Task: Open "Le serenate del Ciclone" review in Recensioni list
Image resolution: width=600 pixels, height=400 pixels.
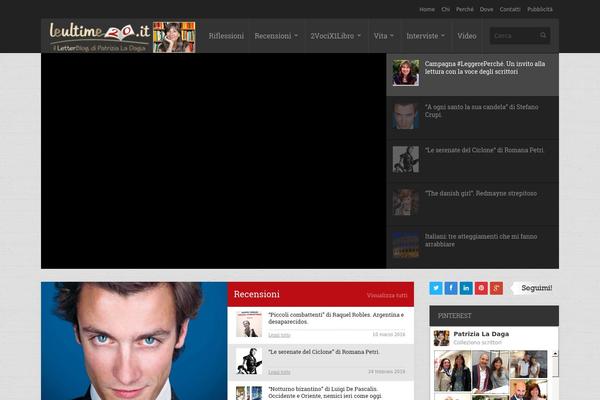Action: coord(324,352)
